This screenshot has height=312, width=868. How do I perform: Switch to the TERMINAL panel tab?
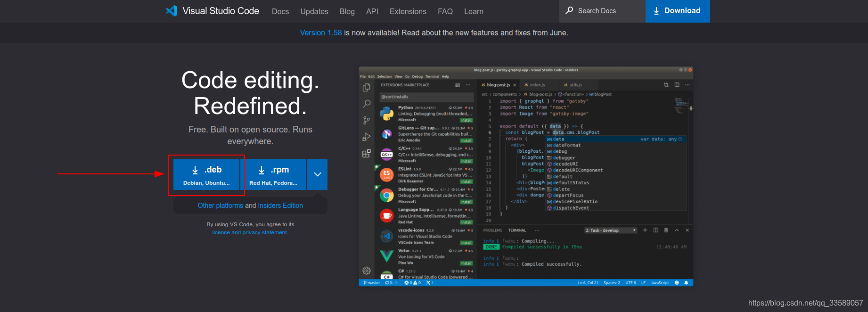tap(517, 230)
